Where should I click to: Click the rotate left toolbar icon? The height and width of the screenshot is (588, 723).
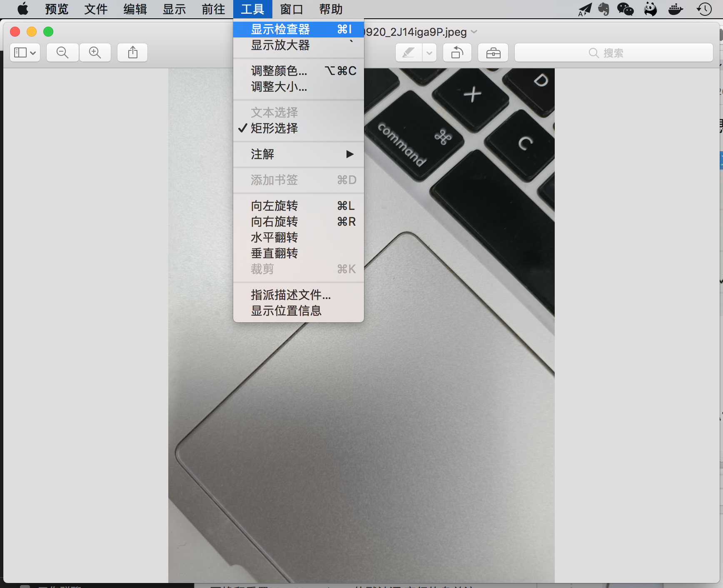[457, 53]
